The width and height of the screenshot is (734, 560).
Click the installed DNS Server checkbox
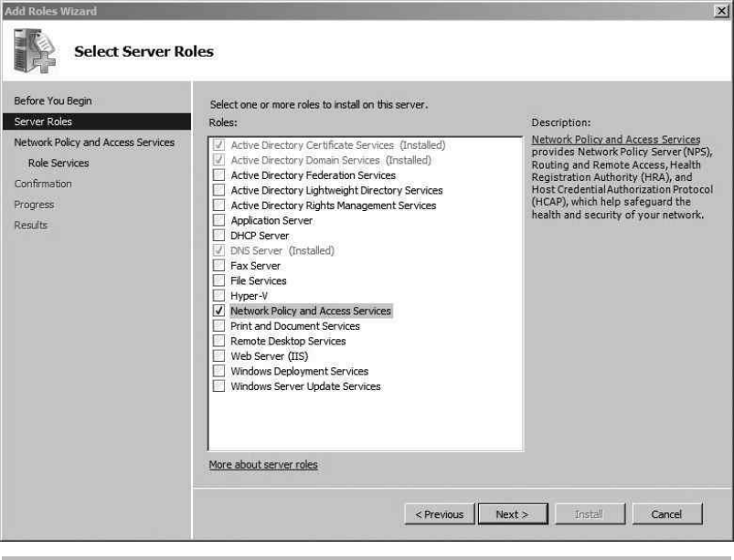pyautogui.click(x=218, y=250)
